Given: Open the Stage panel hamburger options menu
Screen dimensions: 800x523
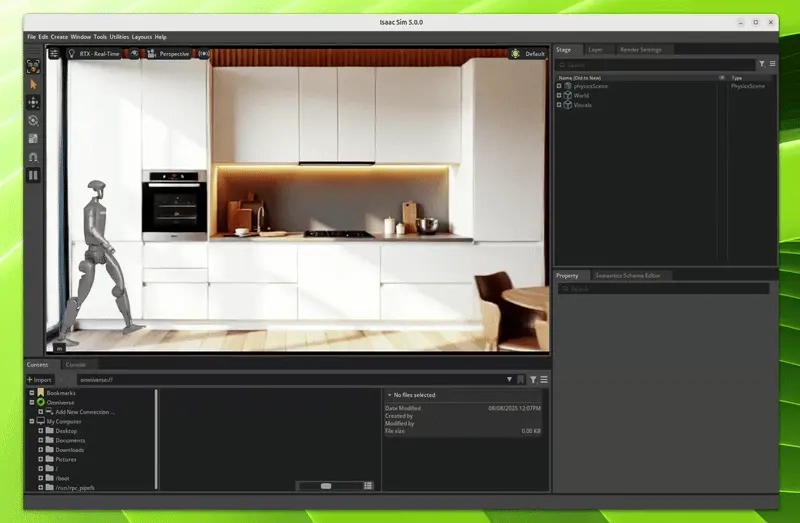Looking at the screenshot, I should 772,64.
